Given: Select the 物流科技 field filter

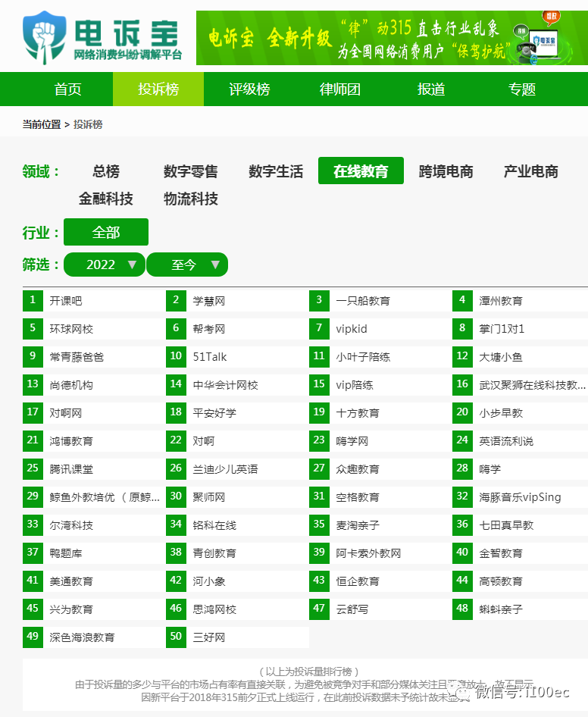Looking at the screenshot, I should (191, 199).
